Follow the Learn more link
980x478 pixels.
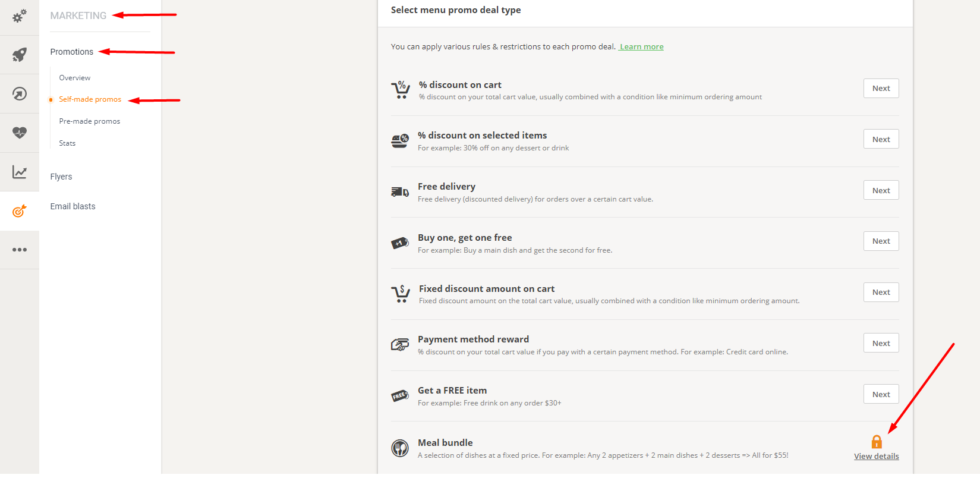click(x=642, y=46)
